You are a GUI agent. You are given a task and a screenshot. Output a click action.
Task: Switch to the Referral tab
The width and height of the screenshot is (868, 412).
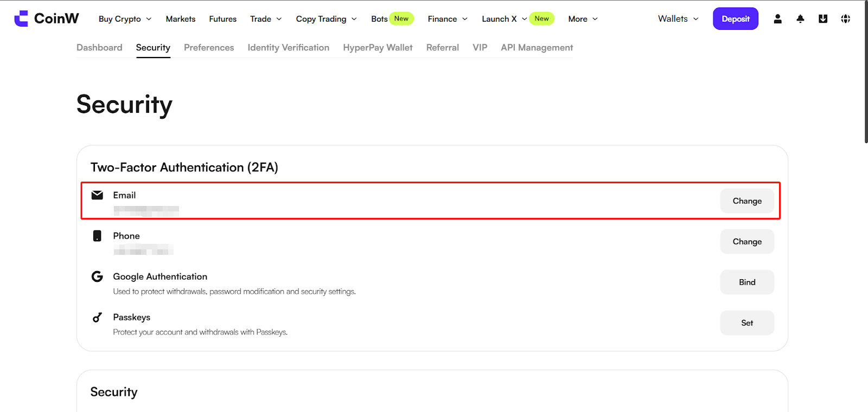pos(443,48)
